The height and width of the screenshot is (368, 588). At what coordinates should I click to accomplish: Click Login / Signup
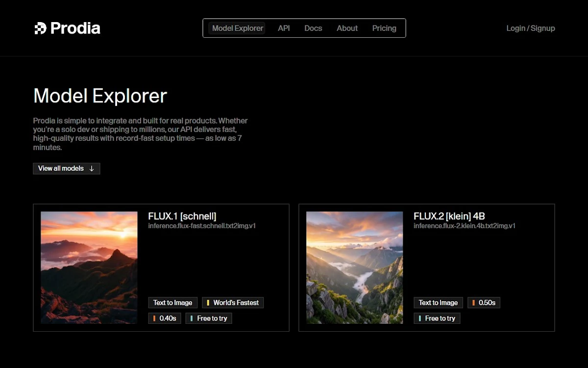click(x=531, y=28)
